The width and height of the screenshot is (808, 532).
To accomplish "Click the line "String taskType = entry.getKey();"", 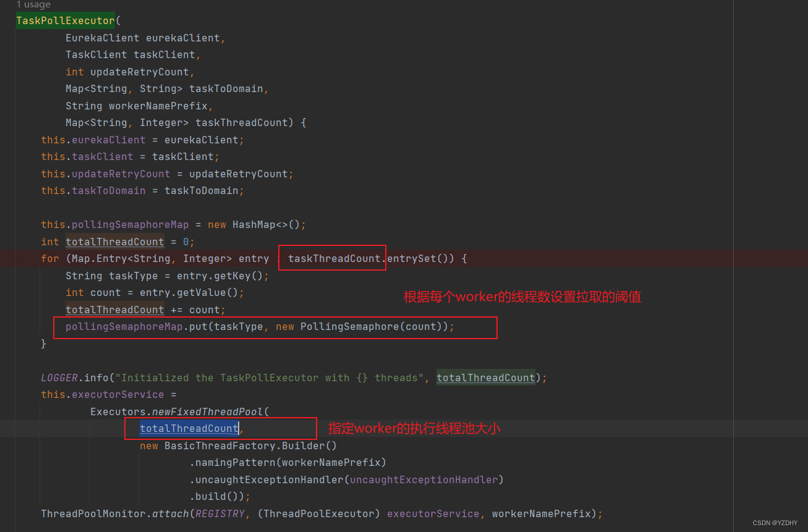I will click(167, 276).
